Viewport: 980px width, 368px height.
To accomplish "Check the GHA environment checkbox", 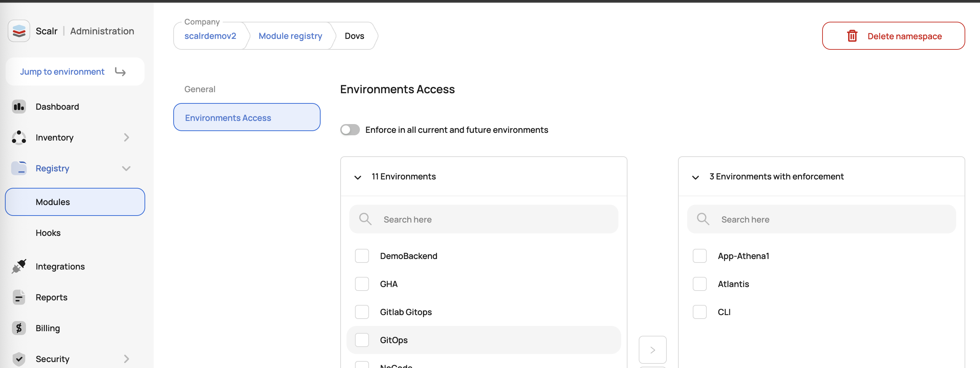I will tap(362, 284).
